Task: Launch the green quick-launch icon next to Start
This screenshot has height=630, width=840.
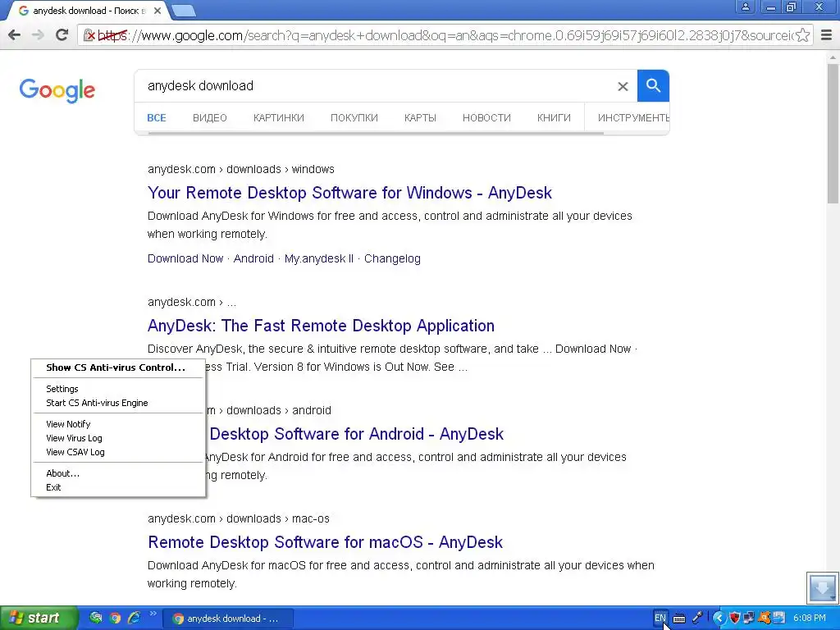Action: tap(96, 619)
